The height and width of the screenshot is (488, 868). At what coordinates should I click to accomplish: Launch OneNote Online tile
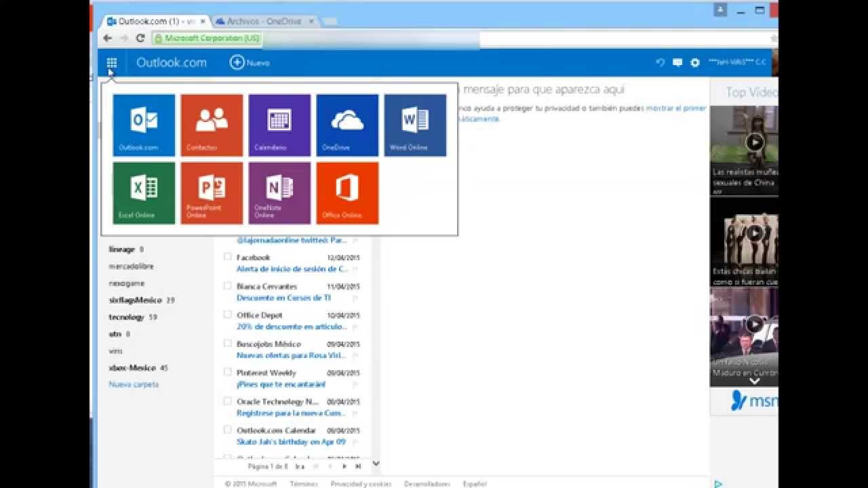[x=279, y=192]
